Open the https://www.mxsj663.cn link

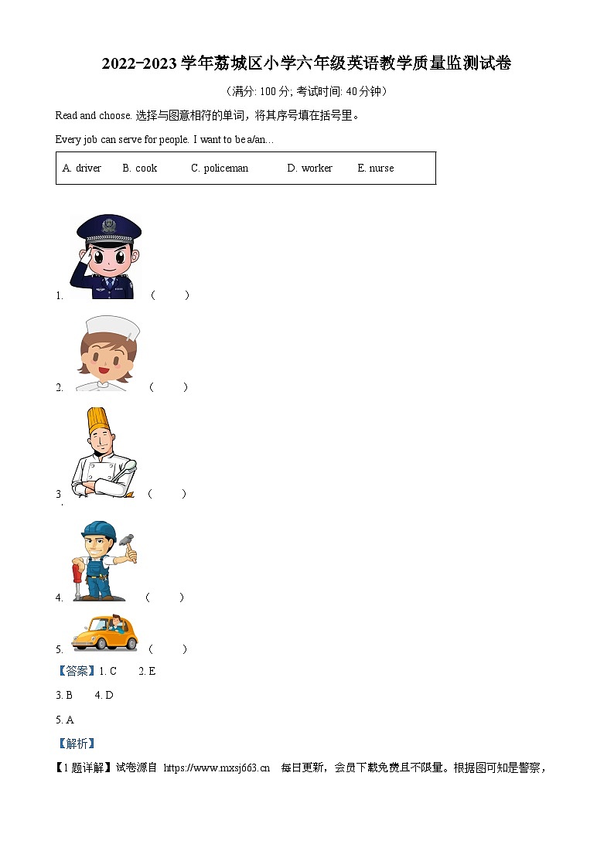coord(217,768)
